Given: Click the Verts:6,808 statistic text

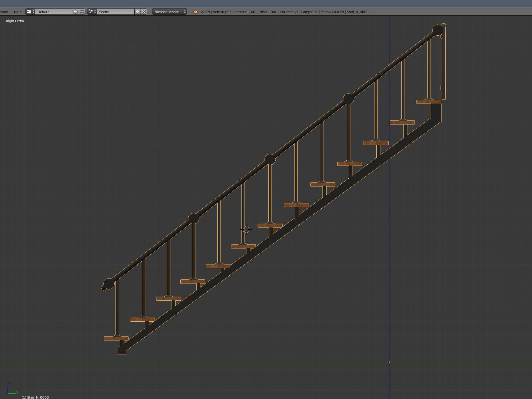Looking at the screenshot, I should (222, 12).
